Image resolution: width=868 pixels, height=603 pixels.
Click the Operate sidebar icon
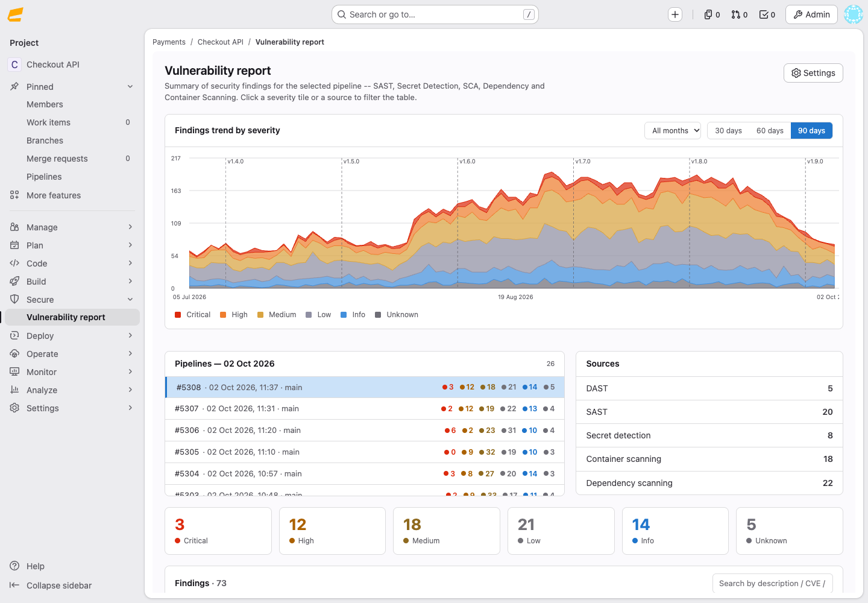[x=14, y=354]
